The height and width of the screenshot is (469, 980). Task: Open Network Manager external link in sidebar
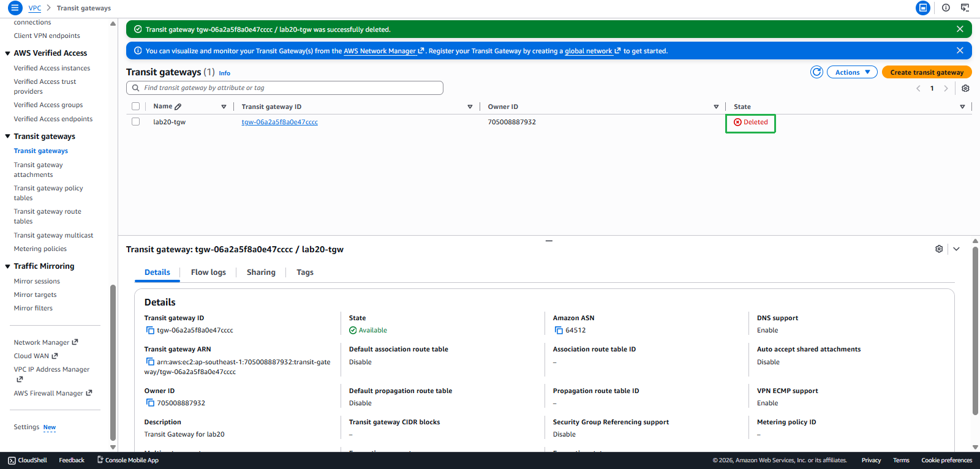[x=46, y=342]
